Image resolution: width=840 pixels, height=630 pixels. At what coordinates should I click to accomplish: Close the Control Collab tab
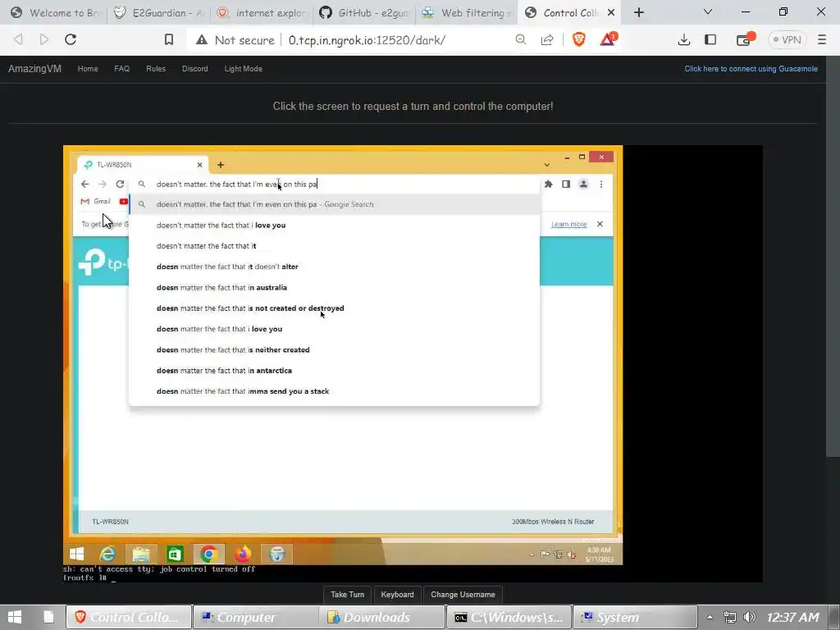tap(610, 12)
